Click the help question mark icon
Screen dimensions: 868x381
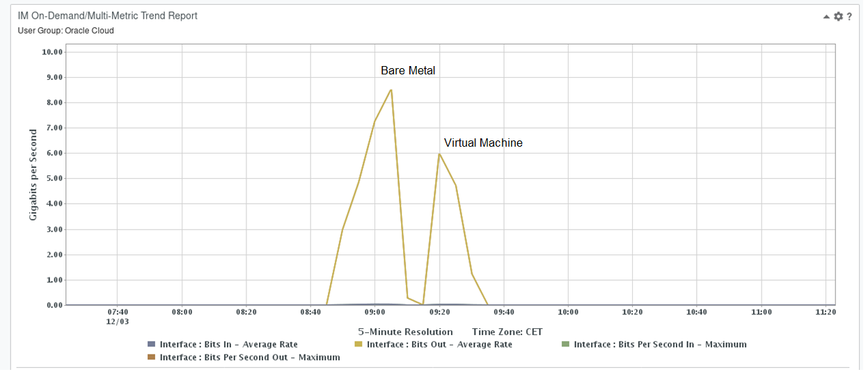(x=849, y=16)
